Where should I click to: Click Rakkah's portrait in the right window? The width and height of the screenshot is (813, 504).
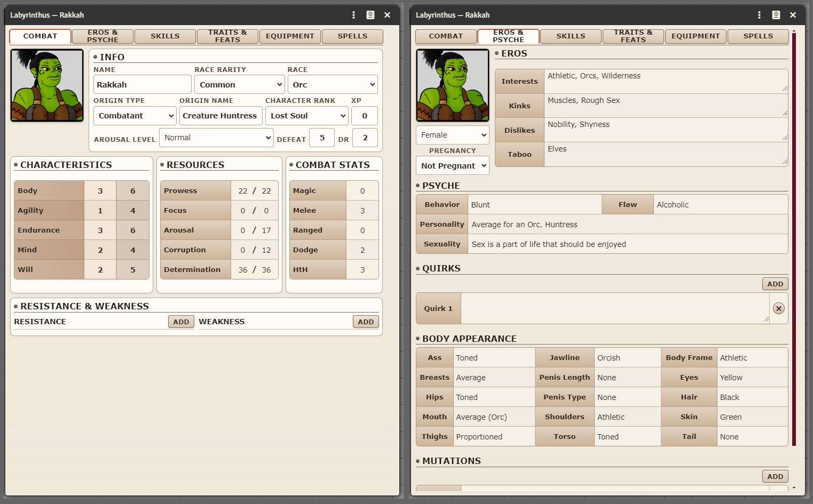tap(453, 85)
